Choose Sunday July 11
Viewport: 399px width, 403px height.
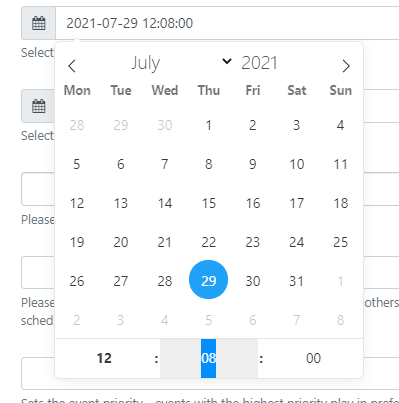[x=341, y=164]
